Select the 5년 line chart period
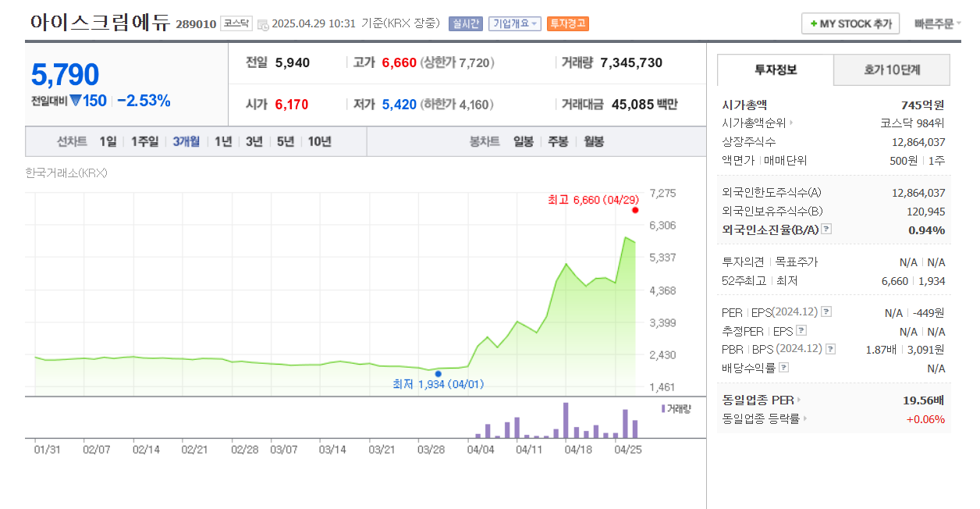 pos(286,141)
